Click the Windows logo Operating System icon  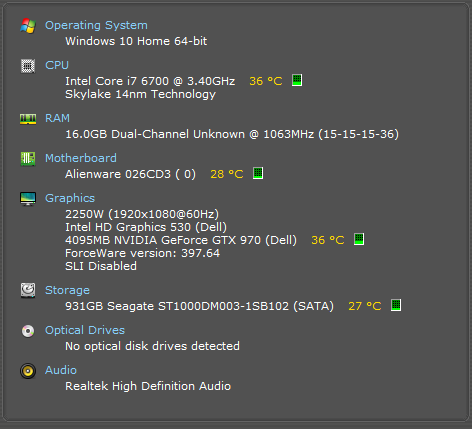click(28, 26)
